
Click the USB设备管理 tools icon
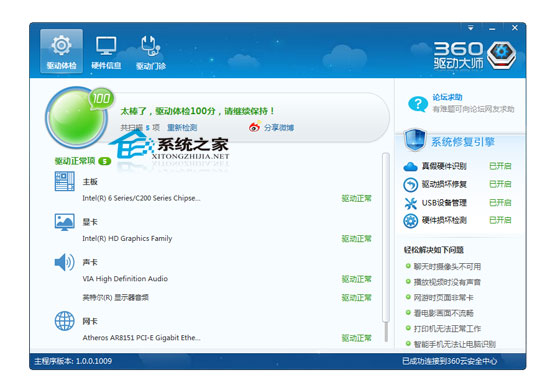tap(410, 203)
